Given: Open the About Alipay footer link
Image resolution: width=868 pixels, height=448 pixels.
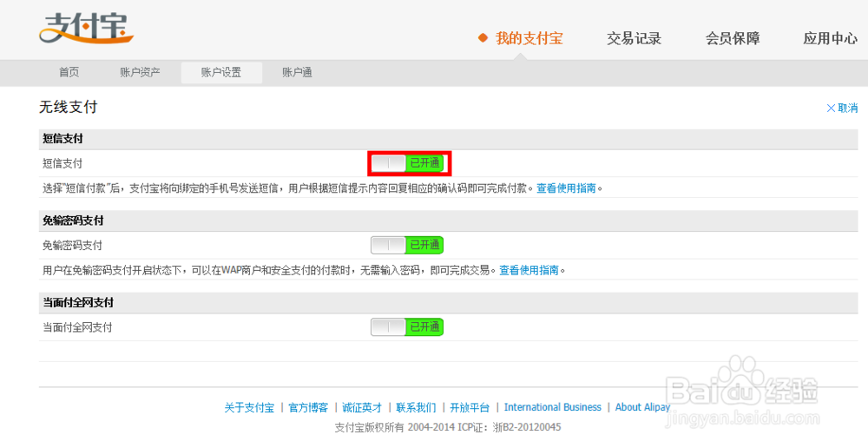Looking at the screenshot, I should [x=642, y=407].
